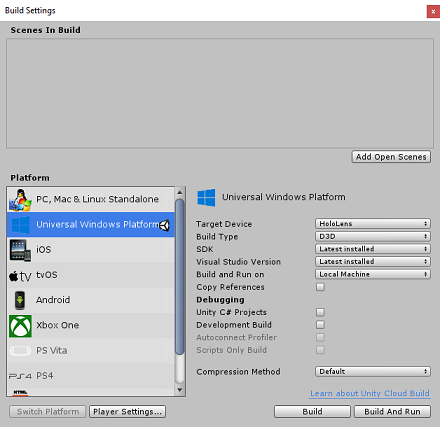440x427 pixels.
Task: Open the SDK dropdown
Action: pyautogui.click(x=373, y=249)
